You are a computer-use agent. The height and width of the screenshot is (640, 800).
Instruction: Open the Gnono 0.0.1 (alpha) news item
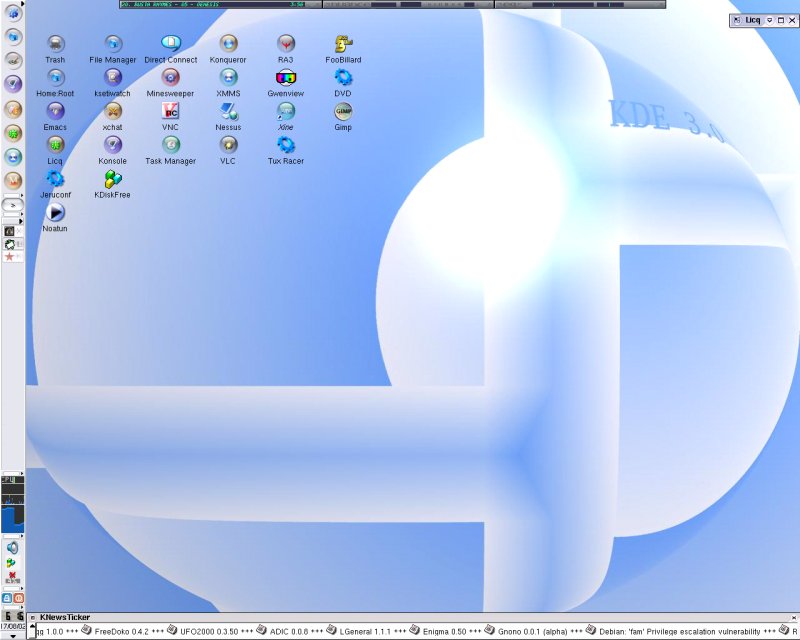click(x=532, y=631)
